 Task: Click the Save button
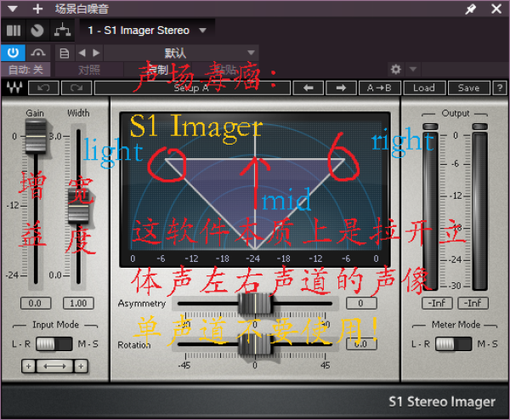pos(468,88)
